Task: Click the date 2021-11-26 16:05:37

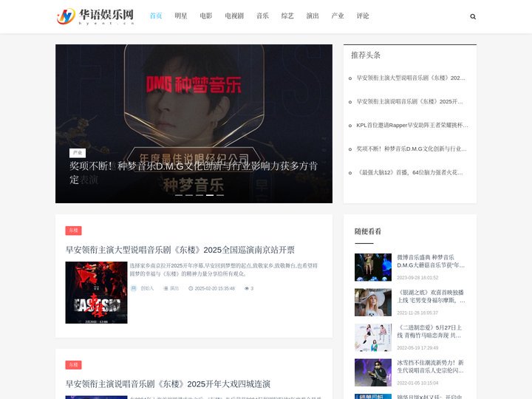Action: pyautogui.click(x=417, y=313)
